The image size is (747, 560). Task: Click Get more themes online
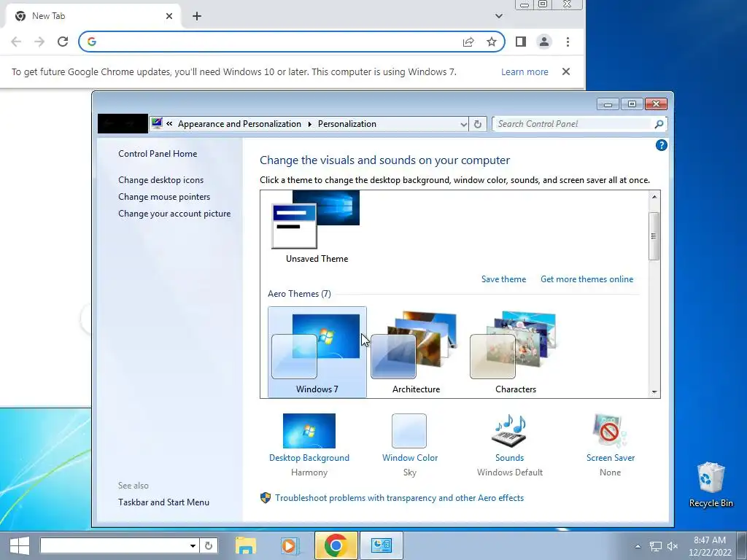click(587, 279)
